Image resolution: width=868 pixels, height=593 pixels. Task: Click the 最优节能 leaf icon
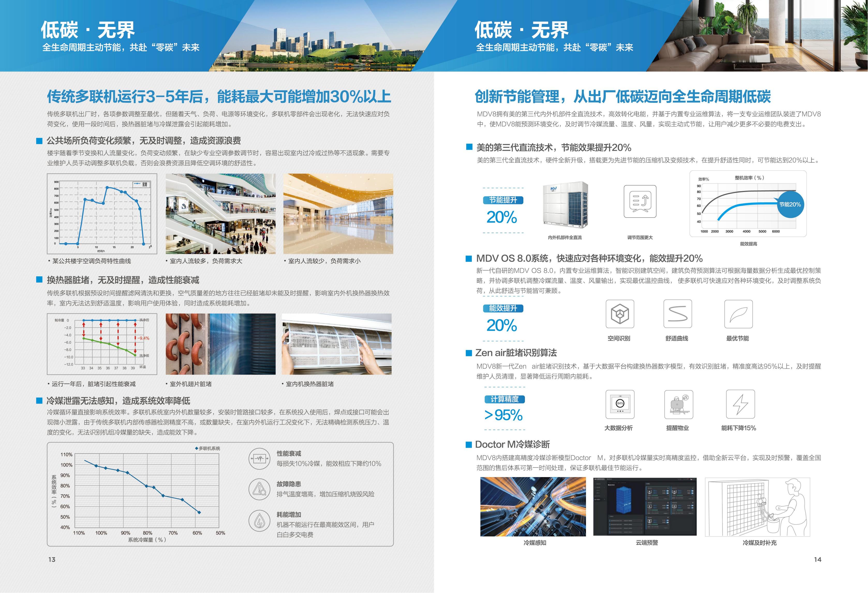738,314
